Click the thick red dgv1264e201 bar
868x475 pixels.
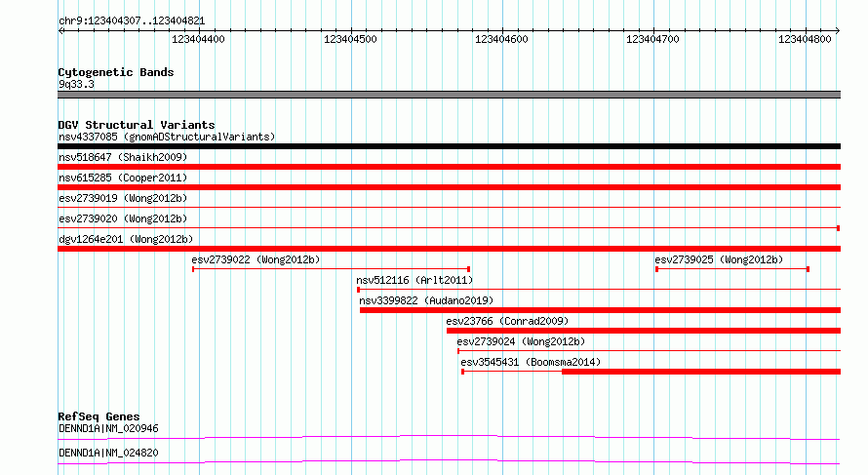click(449, 249)
